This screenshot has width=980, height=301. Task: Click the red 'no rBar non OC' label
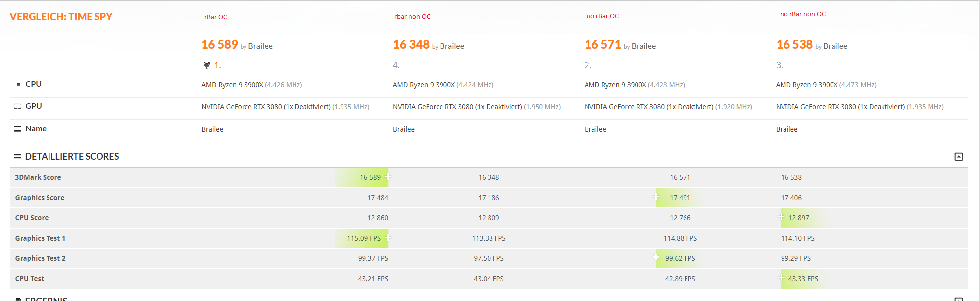click(x=803, y=14)
